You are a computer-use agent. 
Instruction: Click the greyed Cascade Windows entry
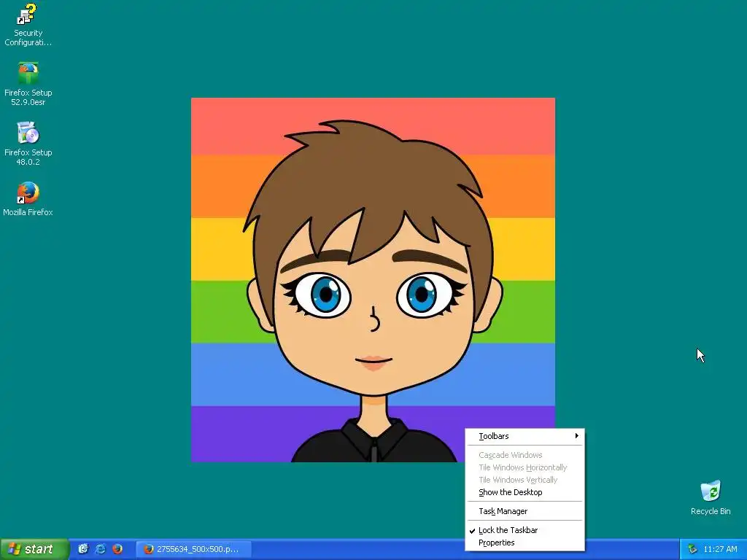(525, 455)
